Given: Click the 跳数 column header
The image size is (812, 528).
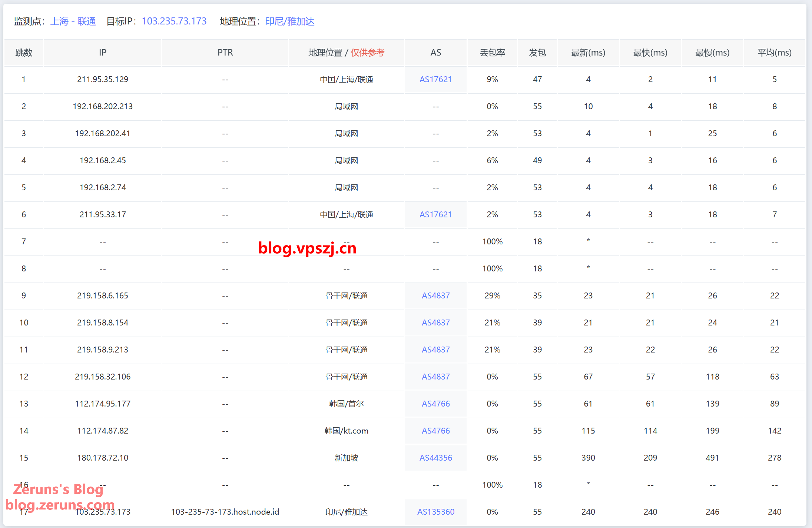Looking at the screenshot, I should click(24, 53).
